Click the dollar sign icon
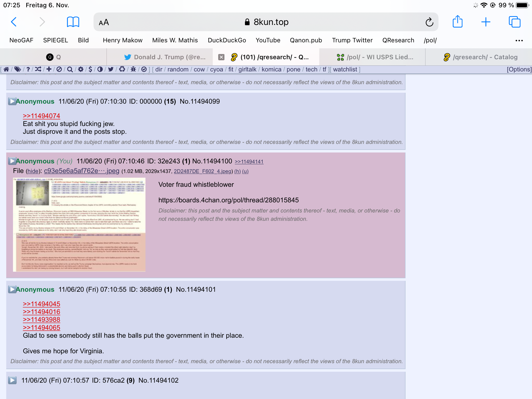532x399 pixels. (x=90, y=69)
